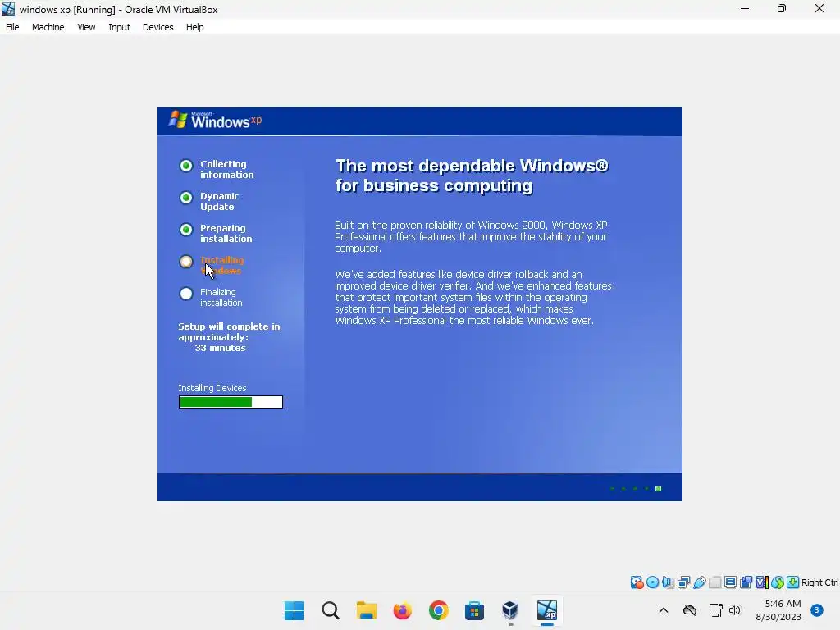Click the 'Dynamic Update' step label
Screen dimensions: 840x630
(220, 202)
